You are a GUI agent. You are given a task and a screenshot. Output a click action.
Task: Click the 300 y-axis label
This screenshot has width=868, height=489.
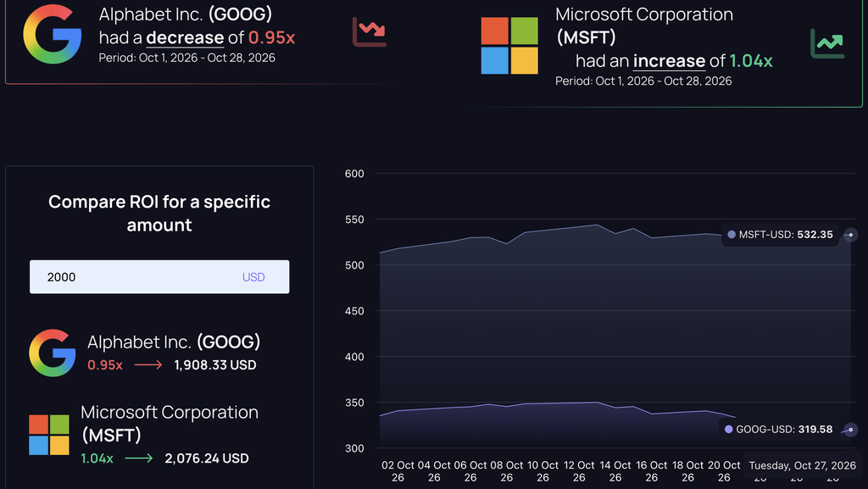coord(354,448)
